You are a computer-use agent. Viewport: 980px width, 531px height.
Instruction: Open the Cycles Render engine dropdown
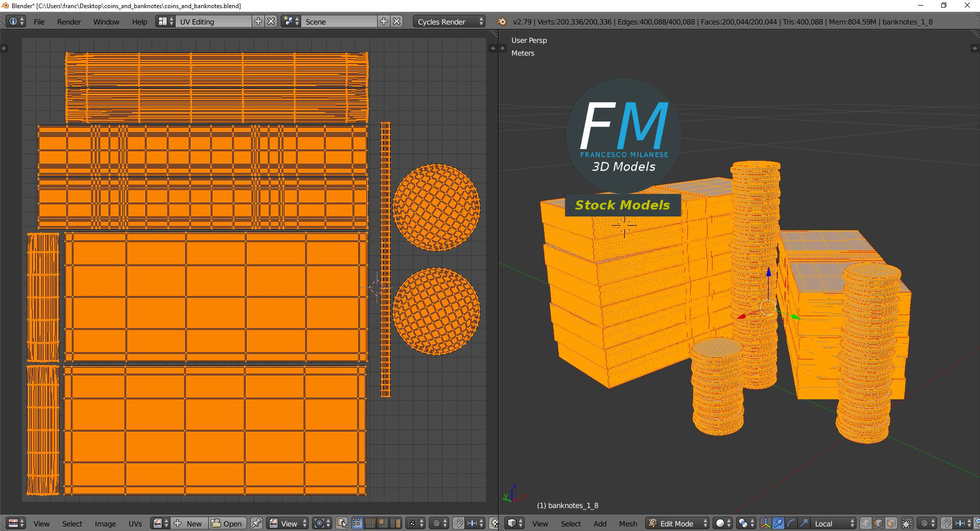[x=450, y=21]
